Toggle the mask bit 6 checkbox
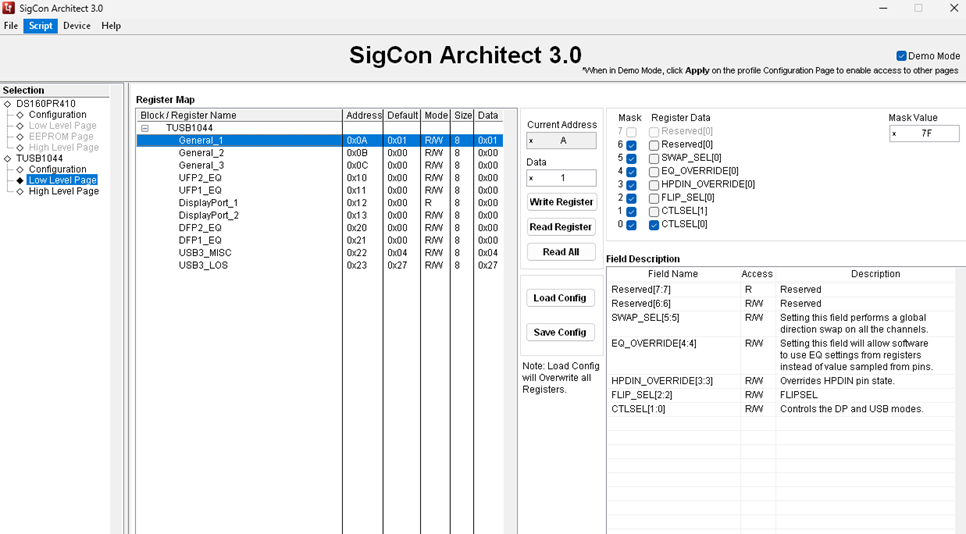Viewport: 966px width, 534px height. (x=631, y=145)
